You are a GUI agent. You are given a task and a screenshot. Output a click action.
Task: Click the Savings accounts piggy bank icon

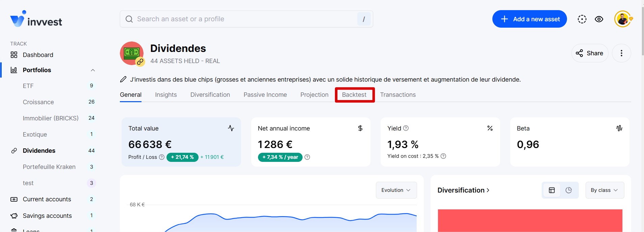coord(14,215)
